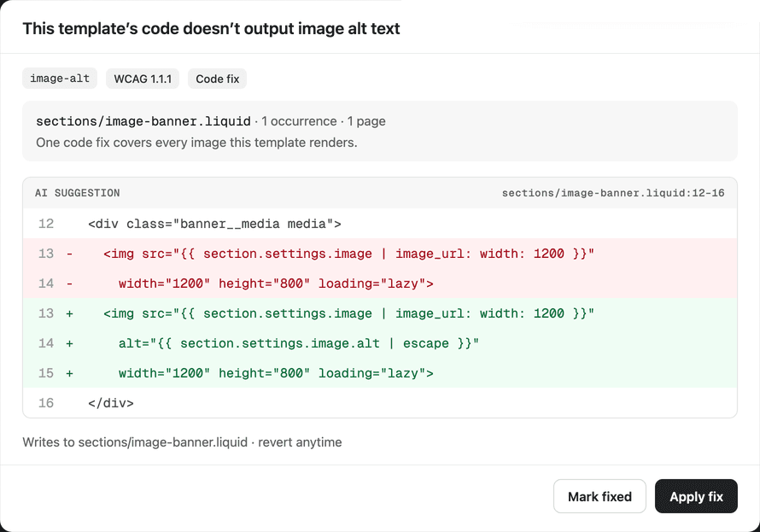This screenshot has height=532, width=760.
Task: Click line number 12 in the gutter
Action: [46, 224]
